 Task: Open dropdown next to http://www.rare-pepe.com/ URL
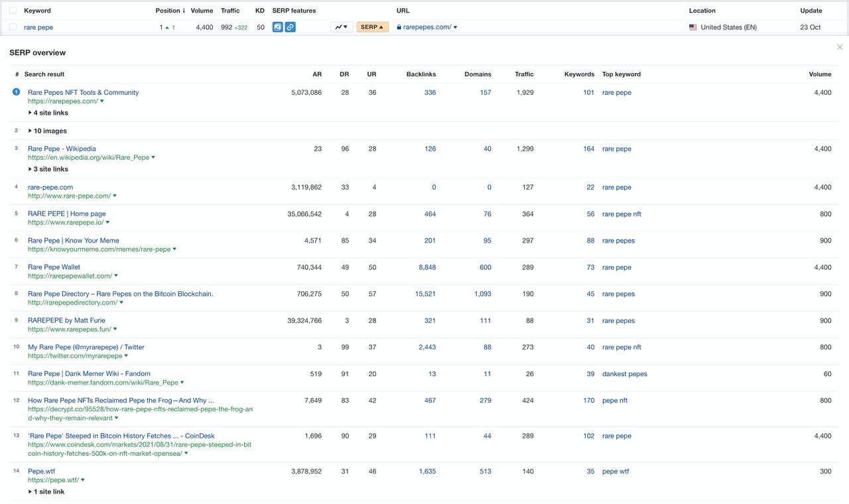pyautogui.click(x=115, y=196)
